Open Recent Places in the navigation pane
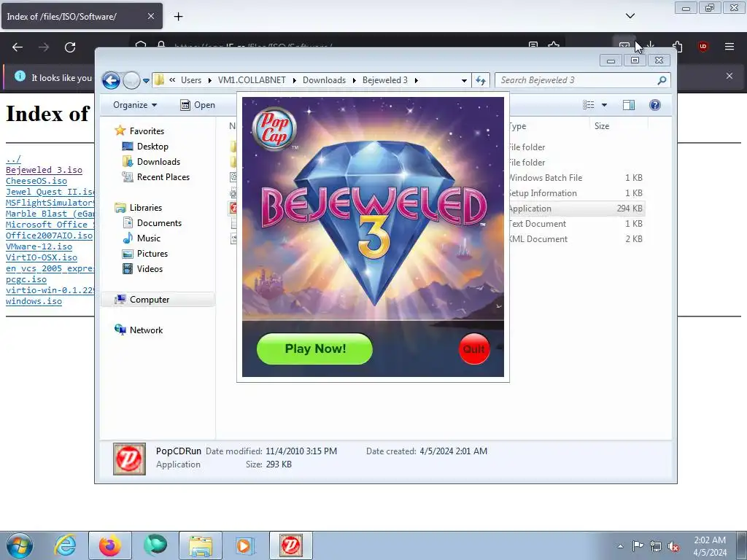Viewport: 747px width, 560px height. click(x=156, y=176)
